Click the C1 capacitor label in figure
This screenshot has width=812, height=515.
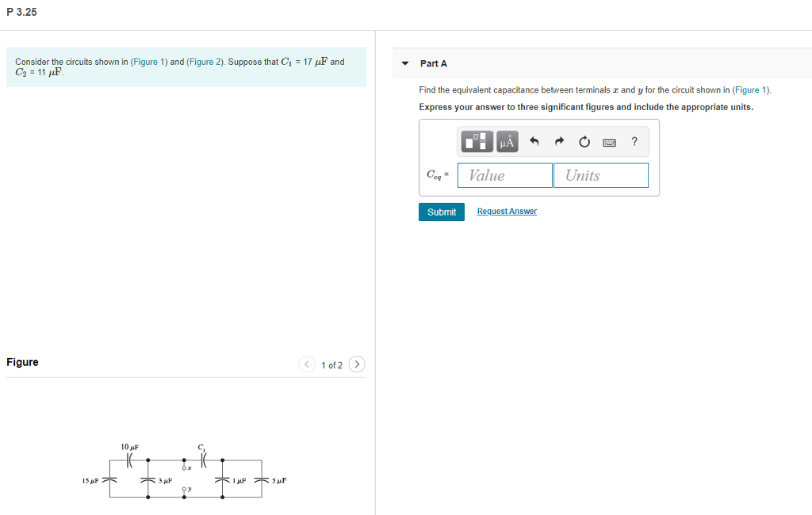click(201, 447)
